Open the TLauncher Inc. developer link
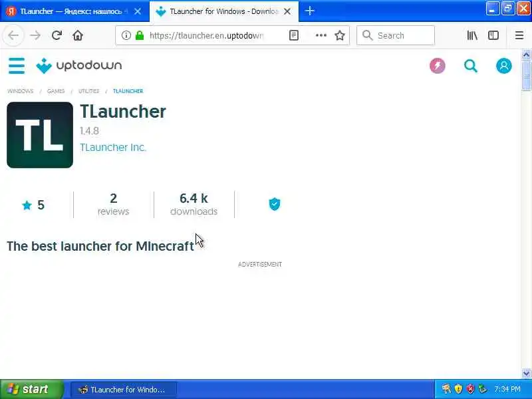 coord(113,147)
